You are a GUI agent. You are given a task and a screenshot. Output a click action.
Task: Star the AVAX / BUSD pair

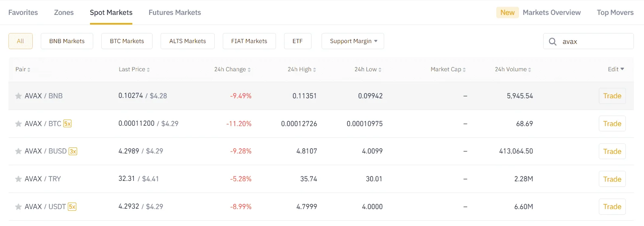point(18,151)
